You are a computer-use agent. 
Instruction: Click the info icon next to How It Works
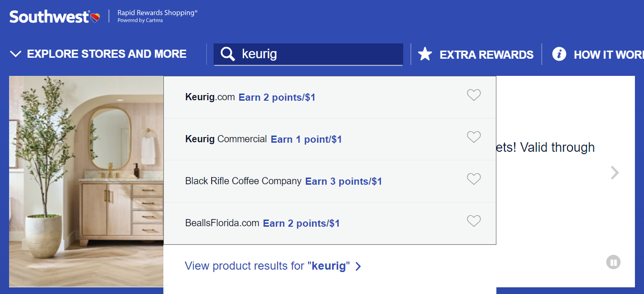point(559,54)
